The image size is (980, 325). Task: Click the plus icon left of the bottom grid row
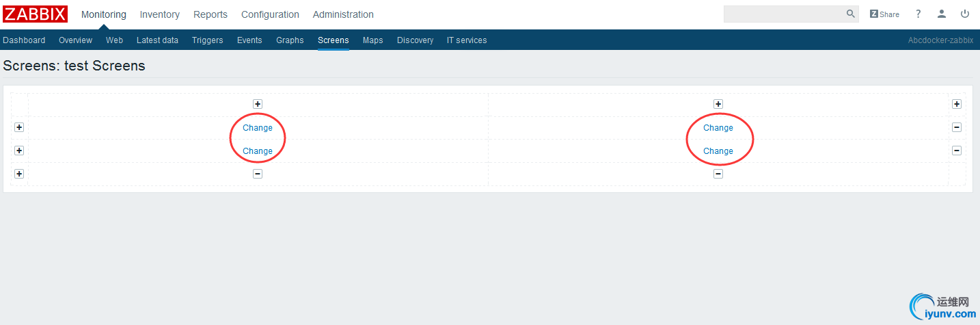click(x=19, y=174)
